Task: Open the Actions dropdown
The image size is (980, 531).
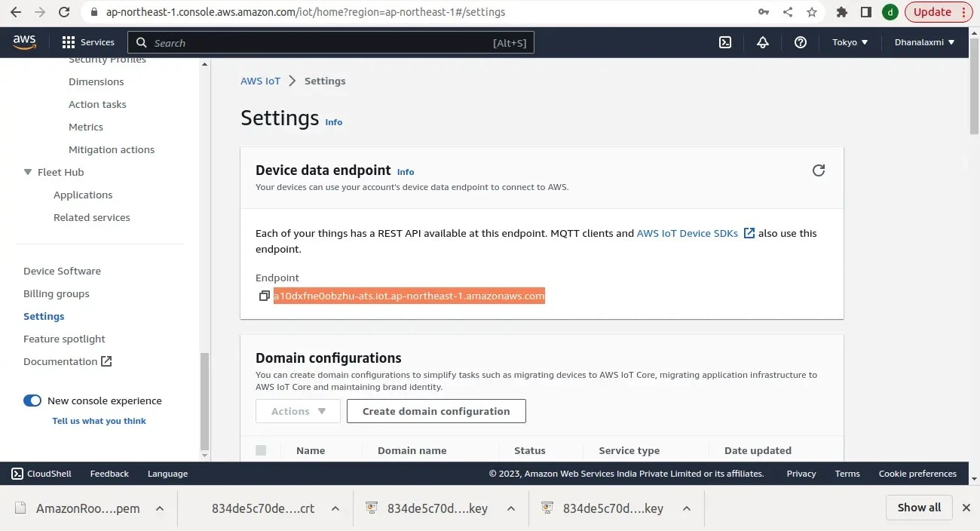Action: click(x=298, y=411)
